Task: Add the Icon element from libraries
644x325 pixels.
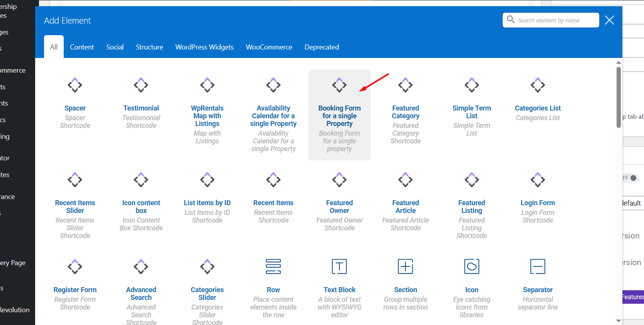Action: [471, 289]
